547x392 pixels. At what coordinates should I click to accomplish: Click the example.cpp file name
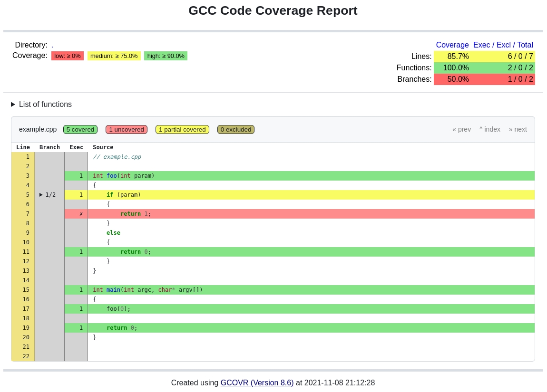38,129
